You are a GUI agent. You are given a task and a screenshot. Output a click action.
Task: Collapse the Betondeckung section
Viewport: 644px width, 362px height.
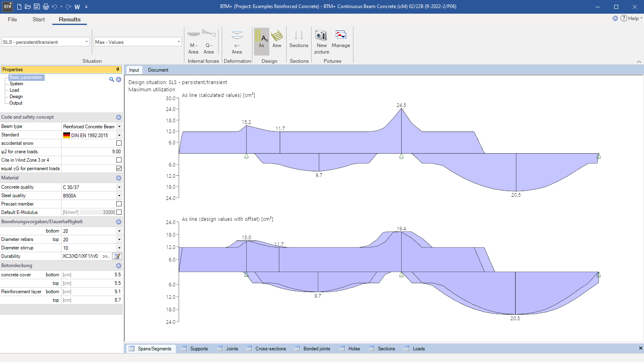118,265
